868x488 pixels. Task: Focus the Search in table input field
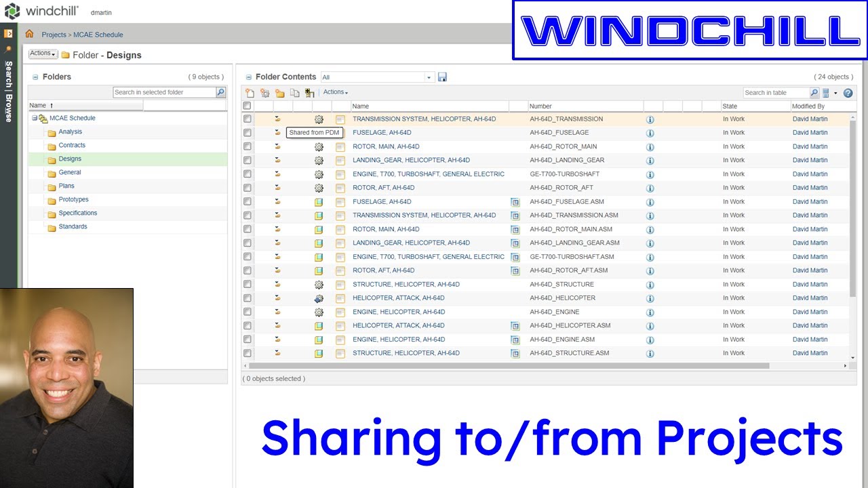coord(776,93)
